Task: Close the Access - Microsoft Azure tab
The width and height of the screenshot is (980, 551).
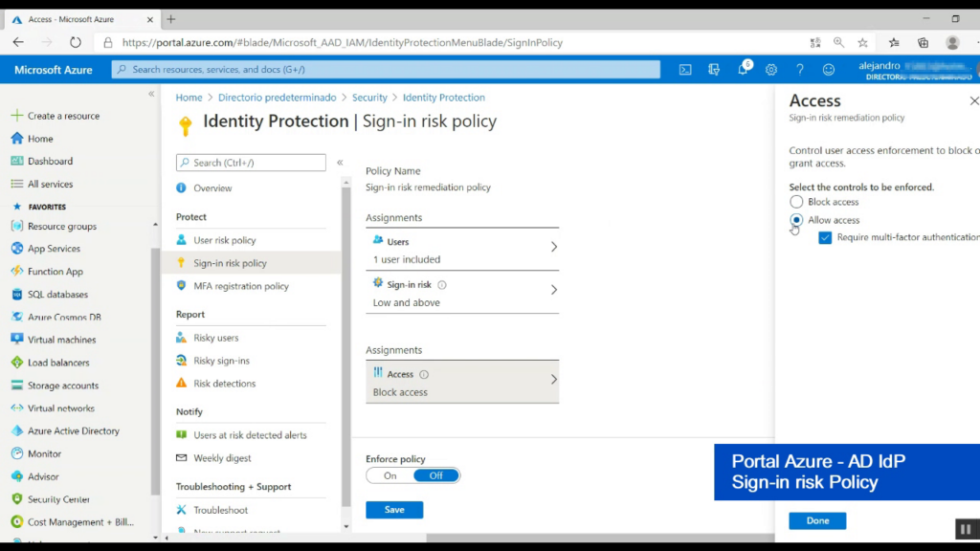Action: [150, 19]
